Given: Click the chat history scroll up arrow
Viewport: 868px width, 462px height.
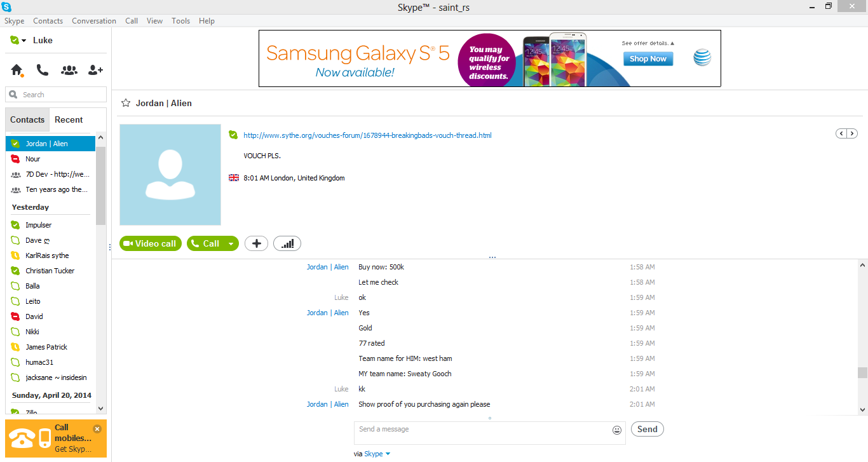Looking at the screenshot, I should (862, 265).
